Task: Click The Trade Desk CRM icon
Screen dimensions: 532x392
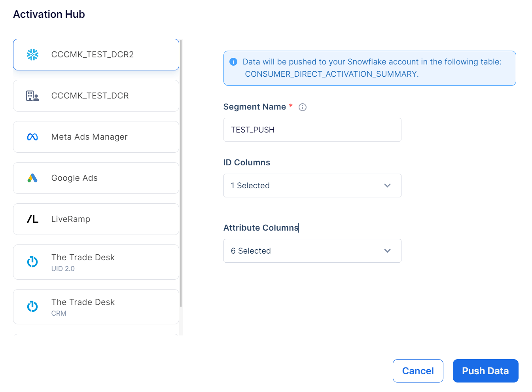Action: [32, 307]
